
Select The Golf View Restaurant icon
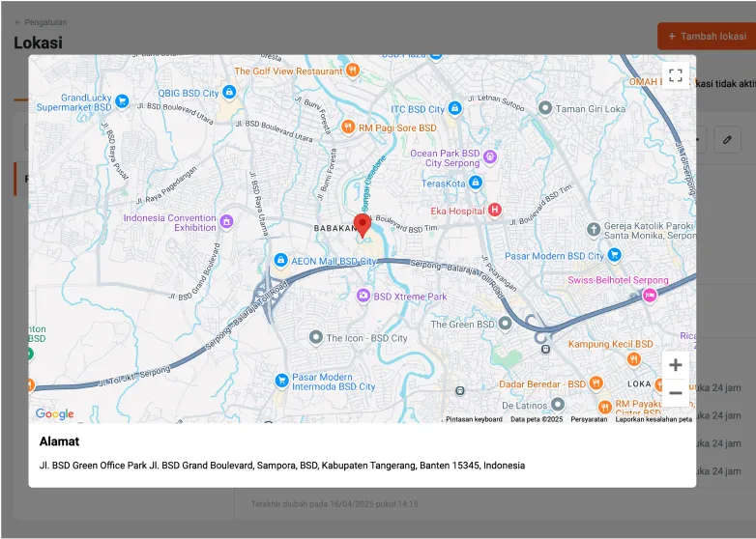(x=353, y=71)
